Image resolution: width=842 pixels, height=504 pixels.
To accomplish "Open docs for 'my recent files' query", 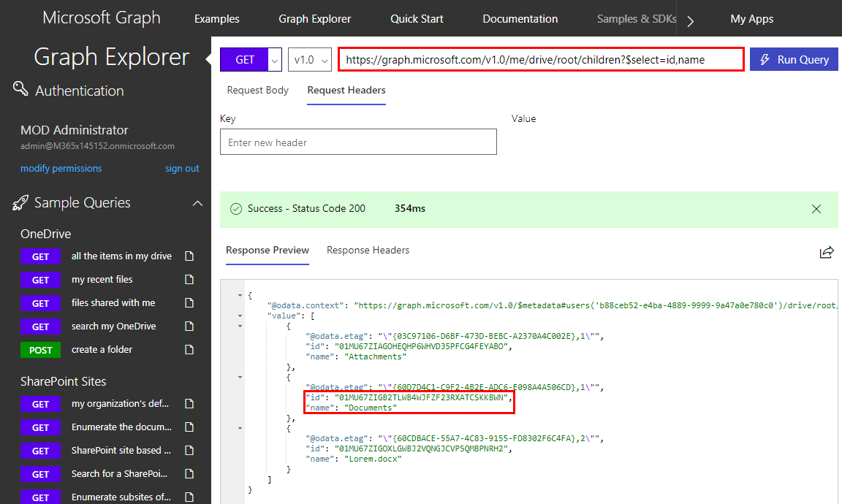I will point(189,280).
